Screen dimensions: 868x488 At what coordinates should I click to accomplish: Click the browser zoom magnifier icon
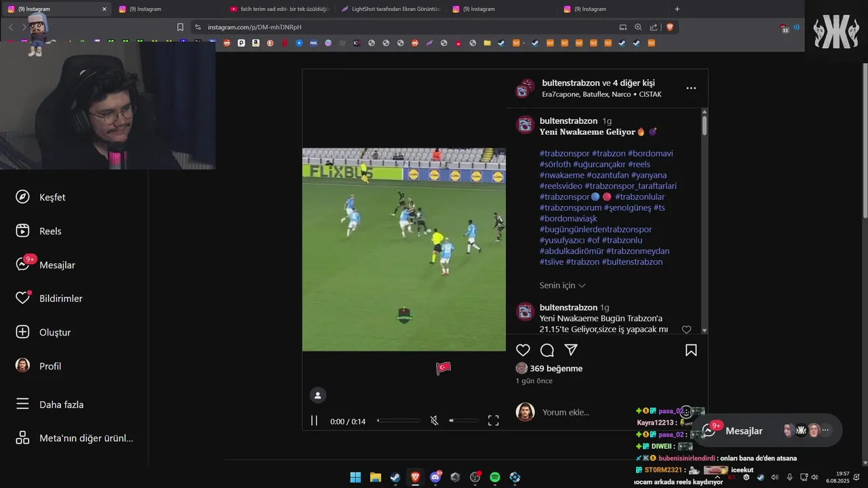(638, 27)
